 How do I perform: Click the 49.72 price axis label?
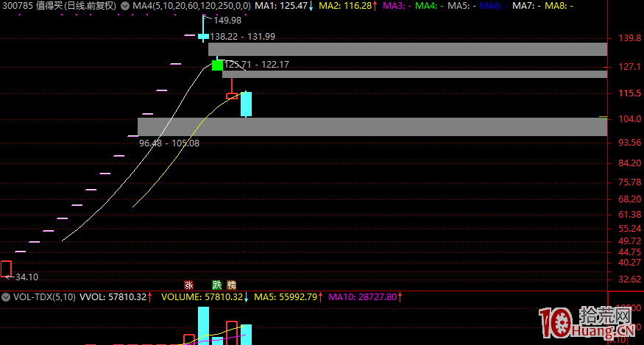point(630,241)
